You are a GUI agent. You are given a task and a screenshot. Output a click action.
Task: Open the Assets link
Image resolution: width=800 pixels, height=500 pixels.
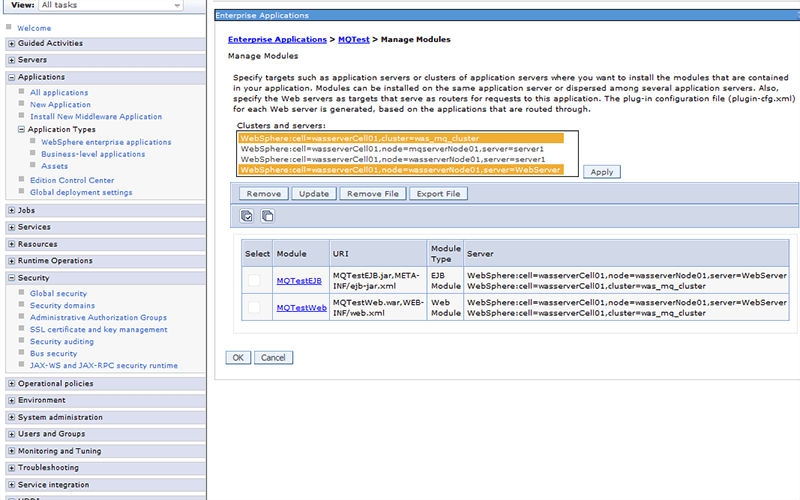pyautogui.click(x=55, y=166)
